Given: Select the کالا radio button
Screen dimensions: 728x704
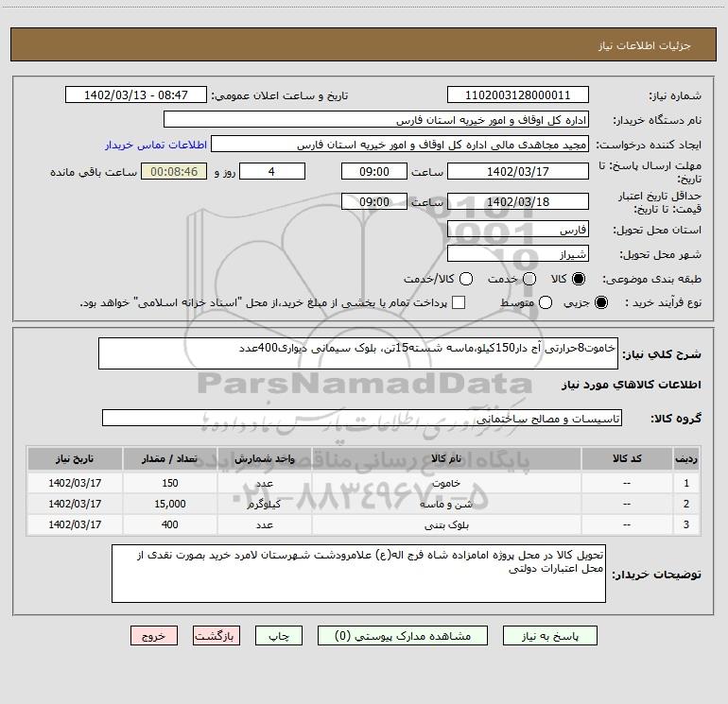Looking at the screenshot, I should click(579, 279).
